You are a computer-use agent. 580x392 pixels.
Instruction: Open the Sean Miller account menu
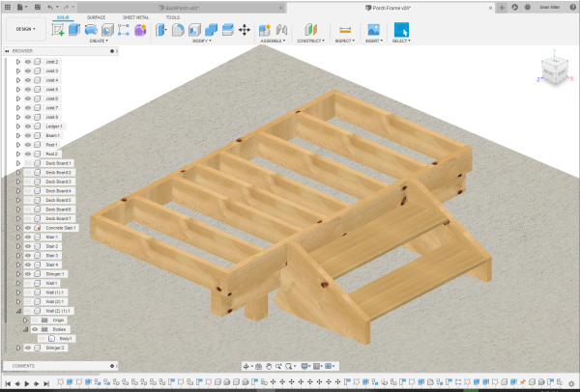[x=550, y=8]
